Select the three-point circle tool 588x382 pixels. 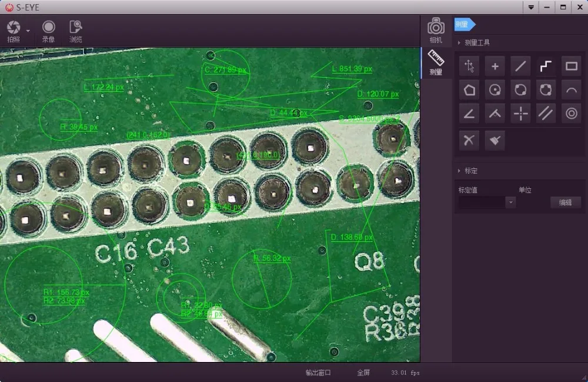[x=546, y=90]
